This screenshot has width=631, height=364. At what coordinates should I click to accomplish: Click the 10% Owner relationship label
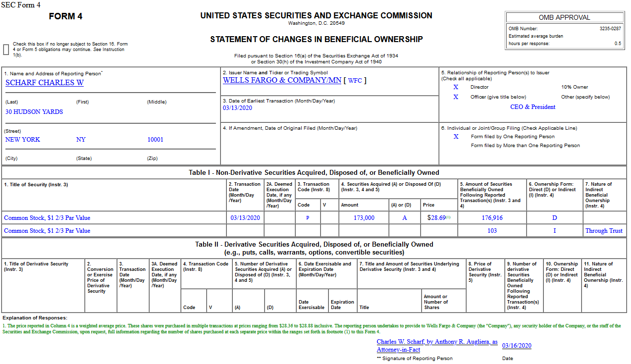[x=574, y=87]
